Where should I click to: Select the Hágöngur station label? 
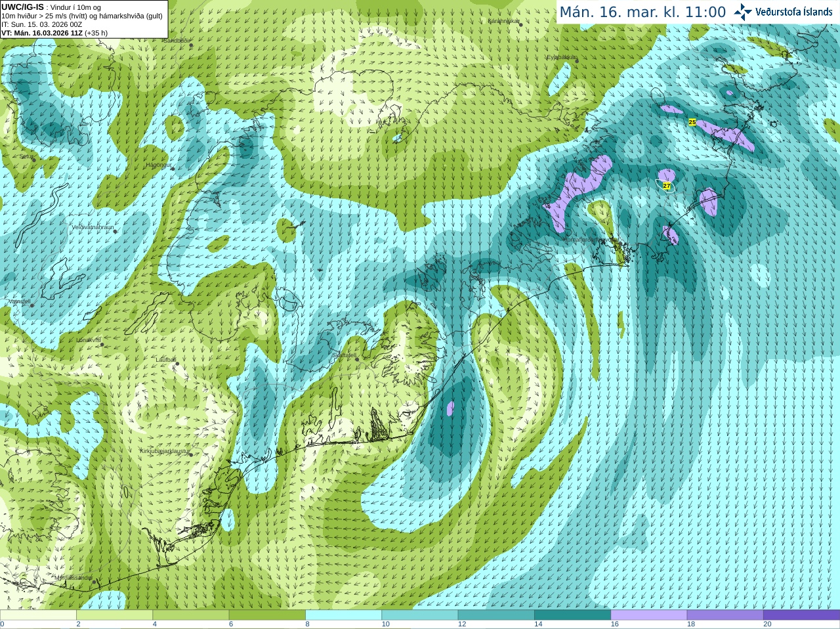(x=158, y=165)
